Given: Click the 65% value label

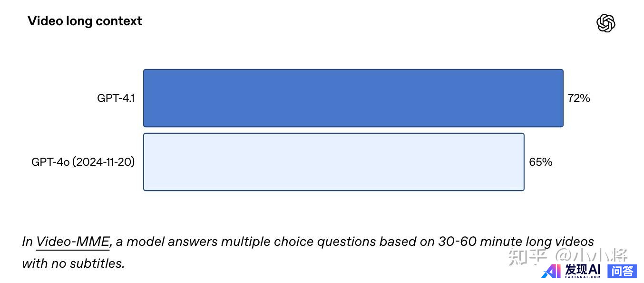Looking at the screenshot, I should coord(541,162).
